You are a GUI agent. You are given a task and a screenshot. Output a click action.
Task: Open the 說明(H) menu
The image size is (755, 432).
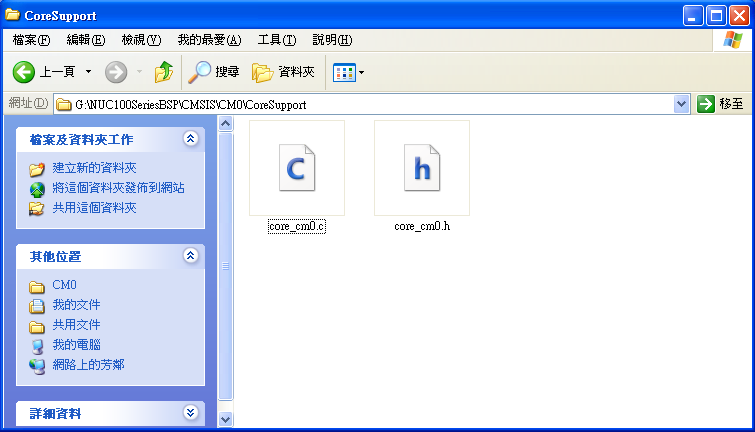[x=332, y=40]
